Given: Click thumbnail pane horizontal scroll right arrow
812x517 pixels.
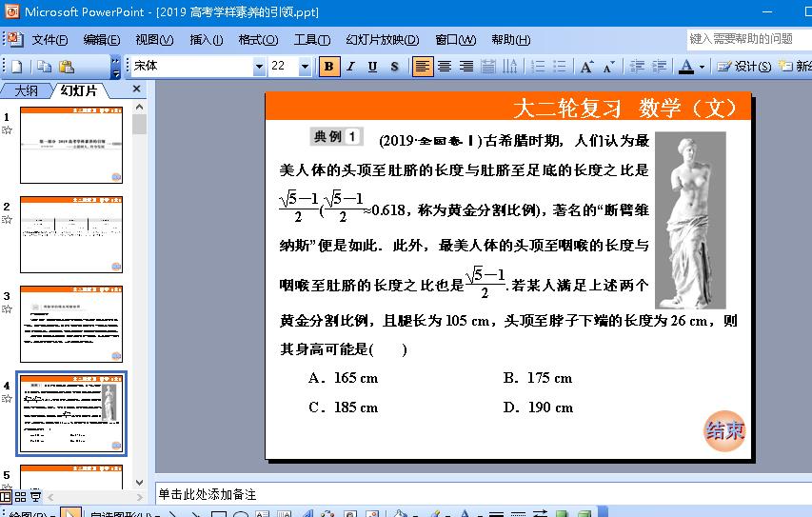Looking at the screenshot, I should [140, 497].
